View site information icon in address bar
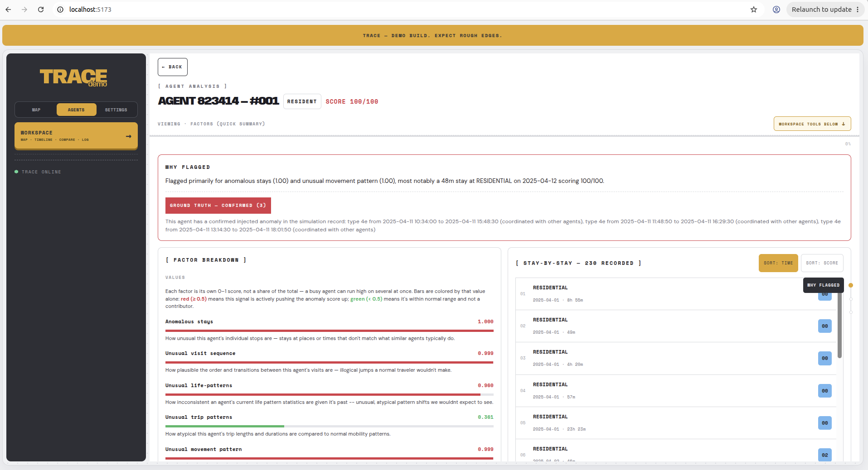 60,10
